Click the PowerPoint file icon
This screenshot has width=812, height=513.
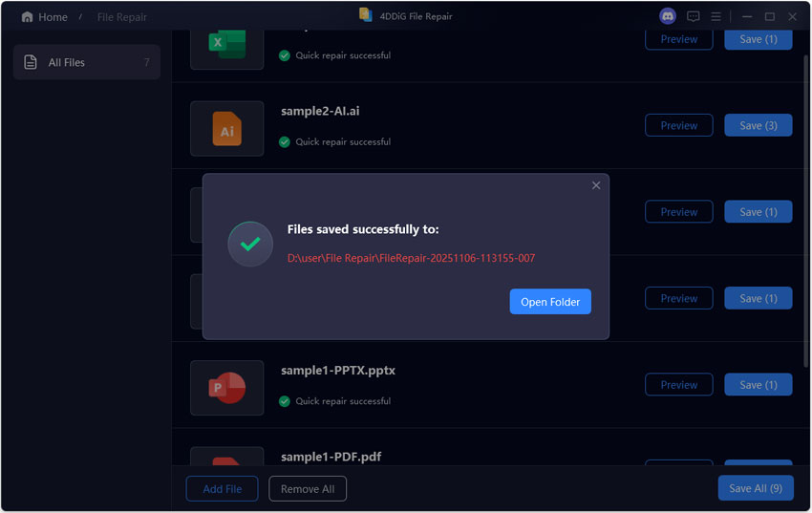(x=227, y=388)
